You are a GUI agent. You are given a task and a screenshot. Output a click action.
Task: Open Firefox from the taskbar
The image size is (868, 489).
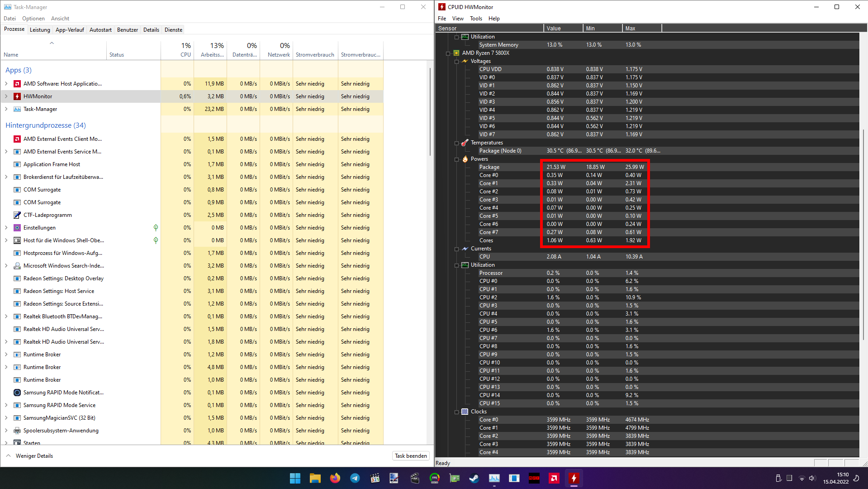coord(335,478)
